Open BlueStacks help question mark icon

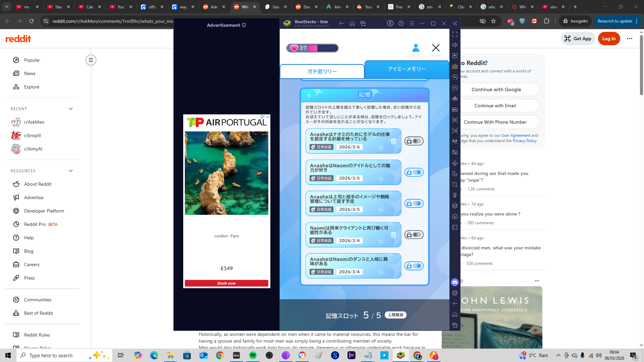(x=401, y=23)
